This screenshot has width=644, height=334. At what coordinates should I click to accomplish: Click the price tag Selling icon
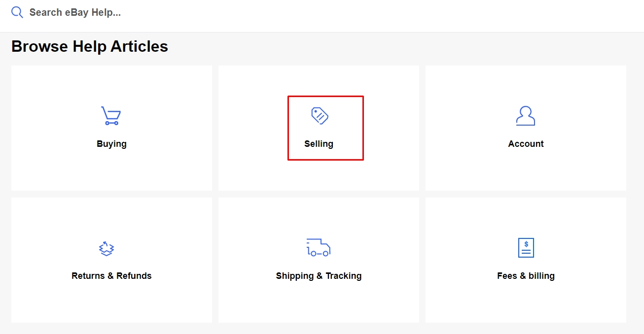320,116
